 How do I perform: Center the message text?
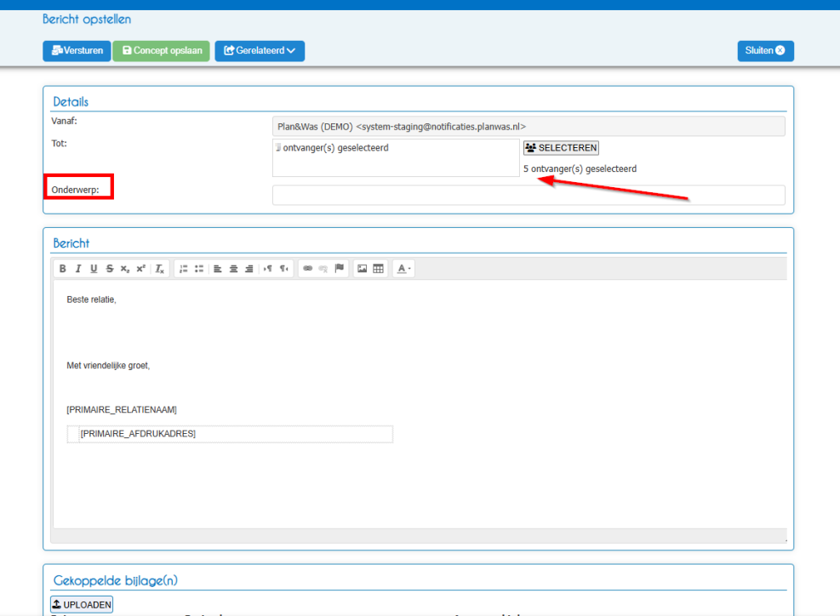[x=233, y=269]
